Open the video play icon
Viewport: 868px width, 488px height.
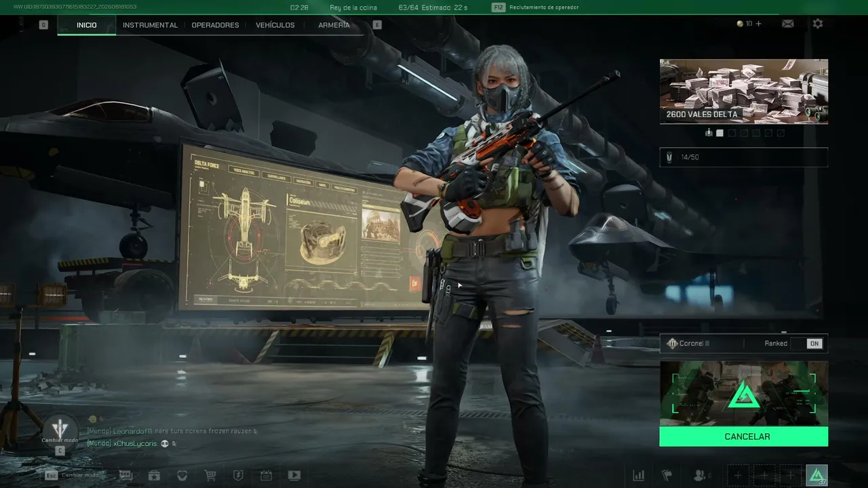(x=294, y=475)
